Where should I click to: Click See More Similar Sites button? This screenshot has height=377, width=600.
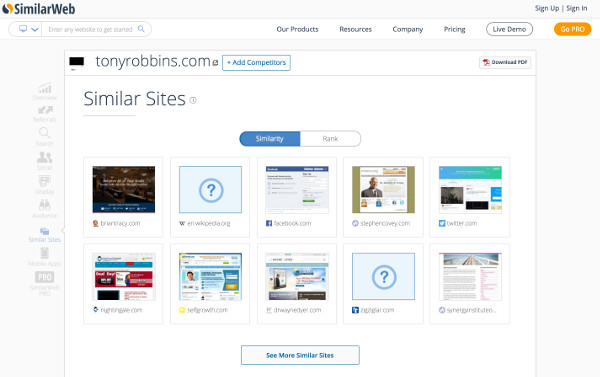[x=300, y=355]
